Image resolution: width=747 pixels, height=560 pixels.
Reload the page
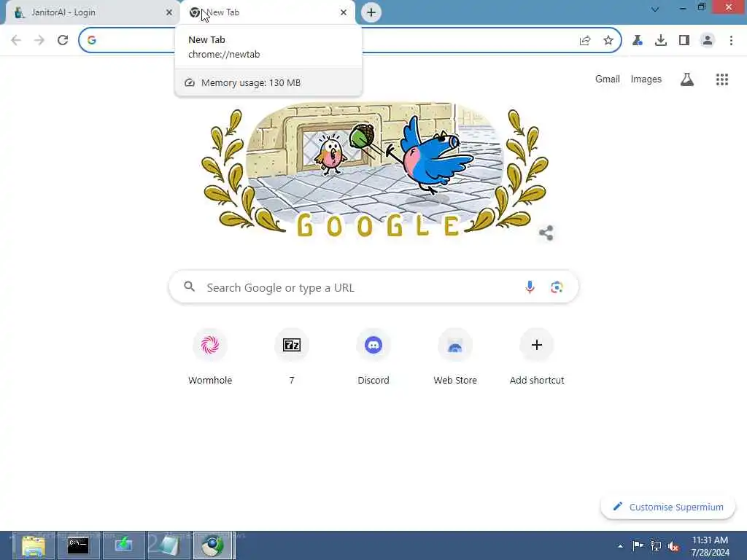tap(63, 40)
